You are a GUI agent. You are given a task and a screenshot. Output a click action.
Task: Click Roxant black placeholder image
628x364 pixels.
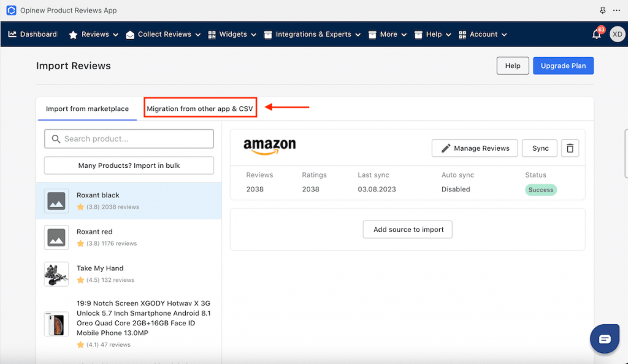pos(56,201)
